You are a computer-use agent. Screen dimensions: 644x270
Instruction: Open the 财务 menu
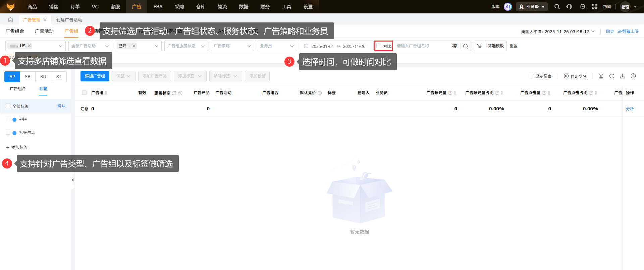[265, 7]
